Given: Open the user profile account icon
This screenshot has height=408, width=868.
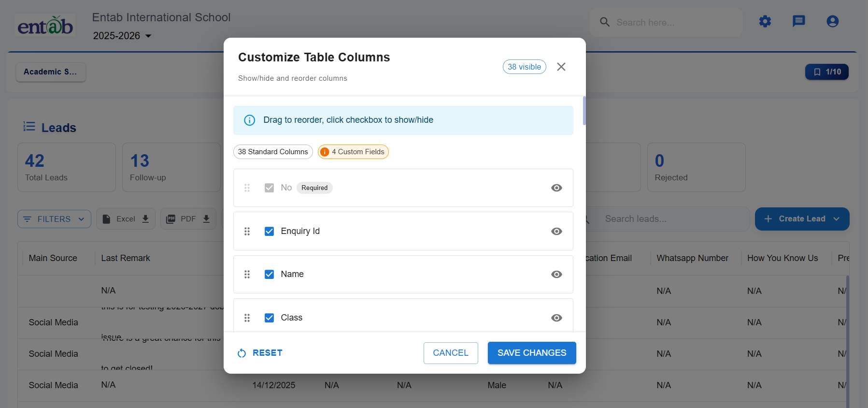Looking at the screenshot, I should pos(832,21).
